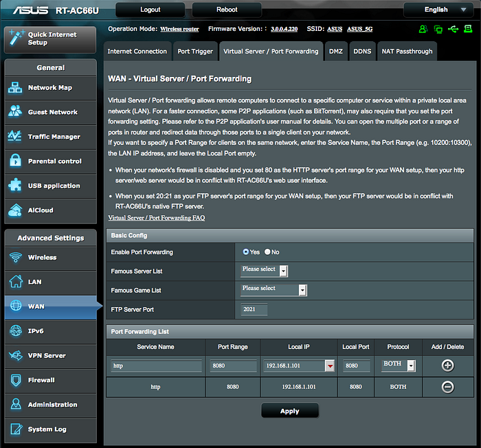Click the guest user status icon
This screenshot has width=481, height=448.
[x=423, y=29]
